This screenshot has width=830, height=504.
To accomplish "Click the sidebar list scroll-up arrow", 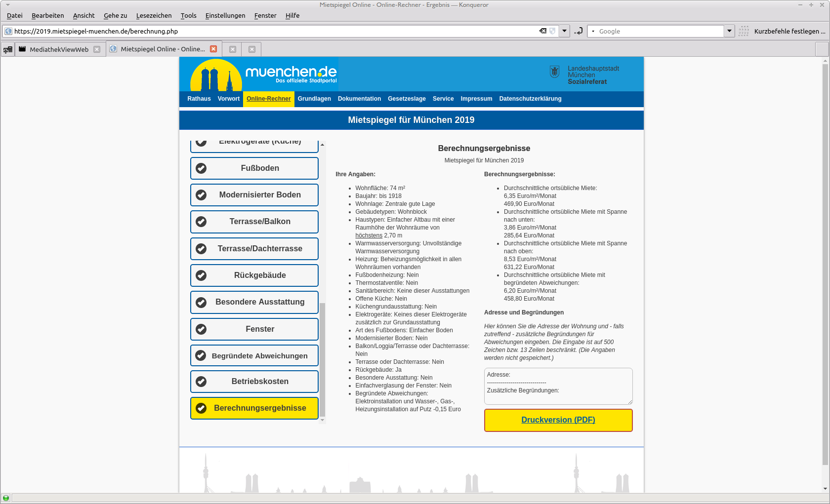I will point(322,145).
